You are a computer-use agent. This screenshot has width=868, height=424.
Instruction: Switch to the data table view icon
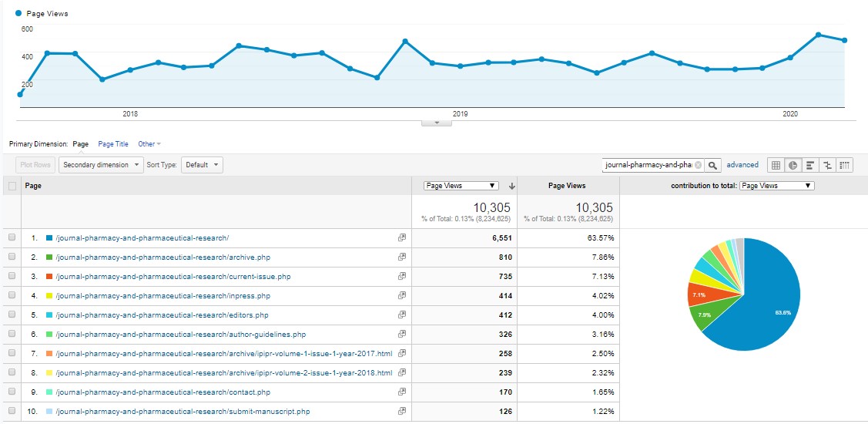pos(776,165)
